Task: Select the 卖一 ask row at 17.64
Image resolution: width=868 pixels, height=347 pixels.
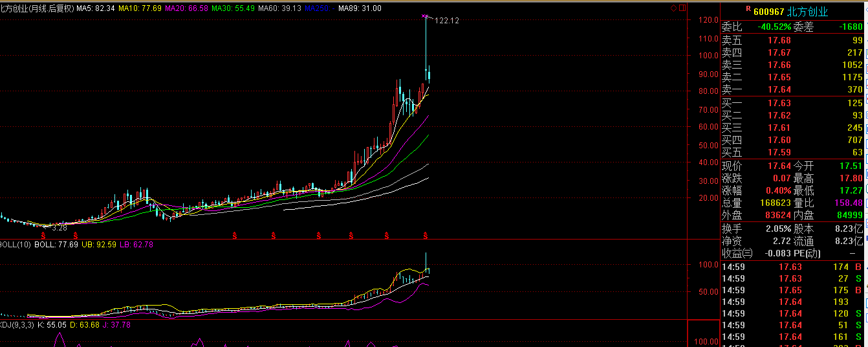Action: coord(792,89)
